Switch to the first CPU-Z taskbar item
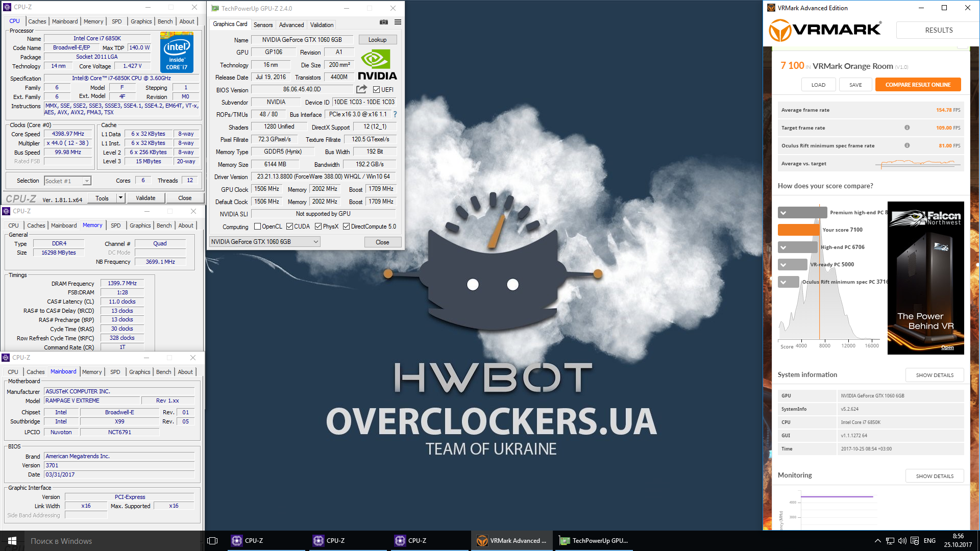The width and height of the screenshot is (980, 551). tap(266, 541)
